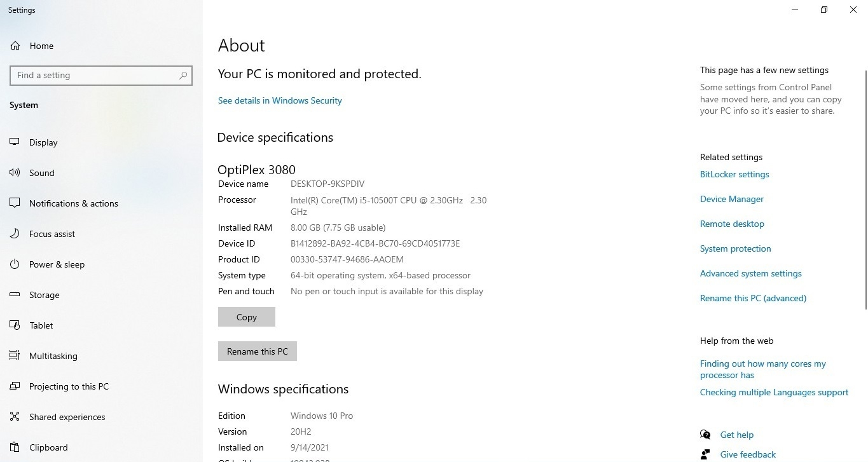Focus the Find a setting search box
Viewport: 868px width, 462px height.
click(x=95, y=76)
